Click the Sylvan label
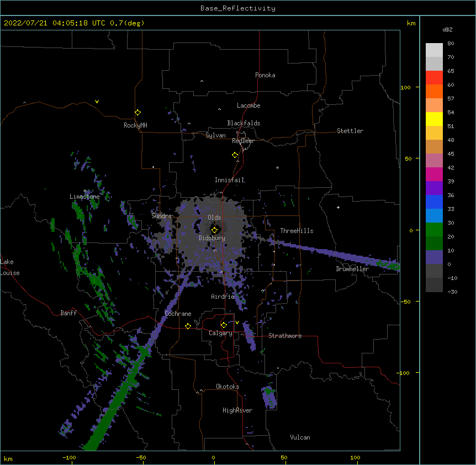The height and width of the screenshot is (465, 476). 215,135
